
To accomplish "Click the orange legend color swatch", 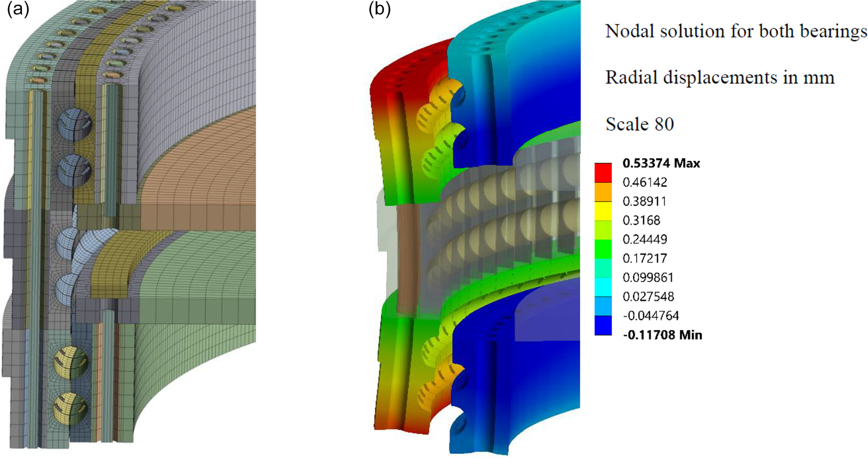I will click(x=603, y=191).
